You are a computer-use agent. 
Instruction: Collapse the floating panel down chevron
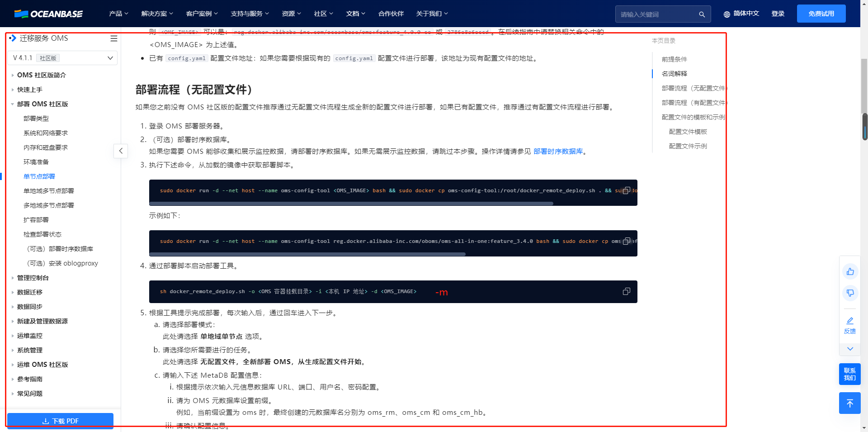coord(850,349)
